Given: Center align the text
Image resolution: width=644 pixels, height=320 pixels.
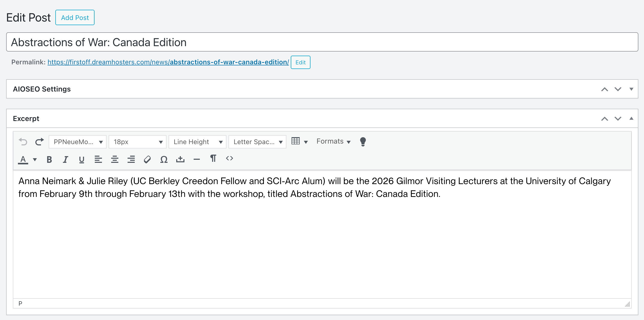Looking at the screenshot, I should [x=115, y=159].
